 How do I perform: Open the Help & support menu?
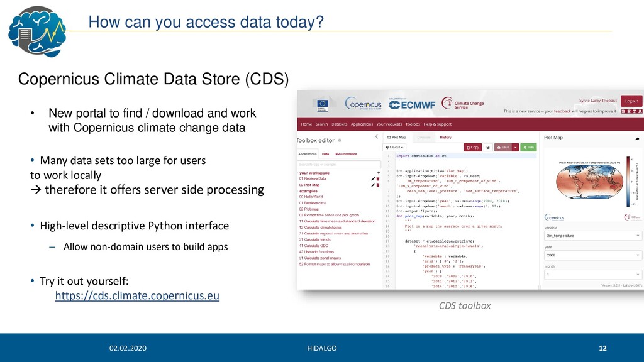[438, 124]
